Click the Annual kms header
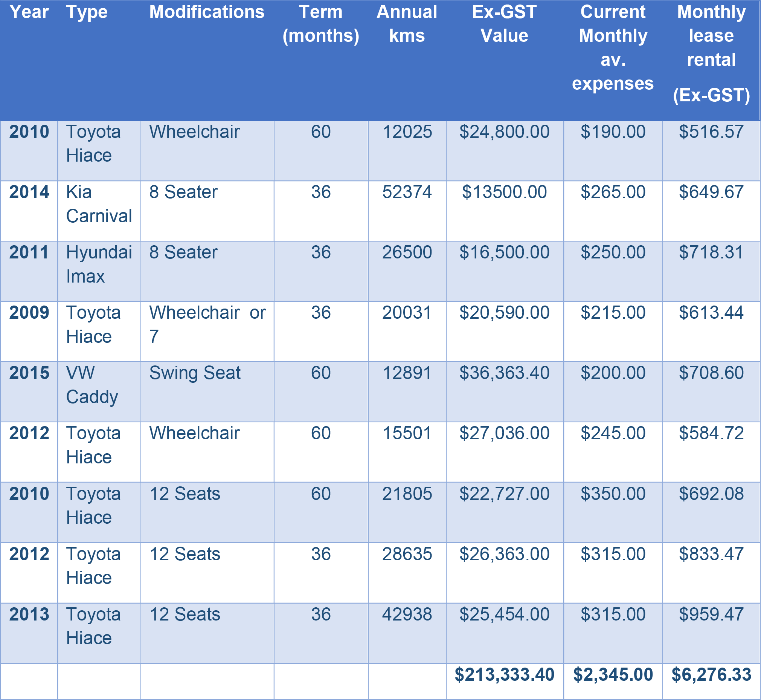 coord(407,24)
